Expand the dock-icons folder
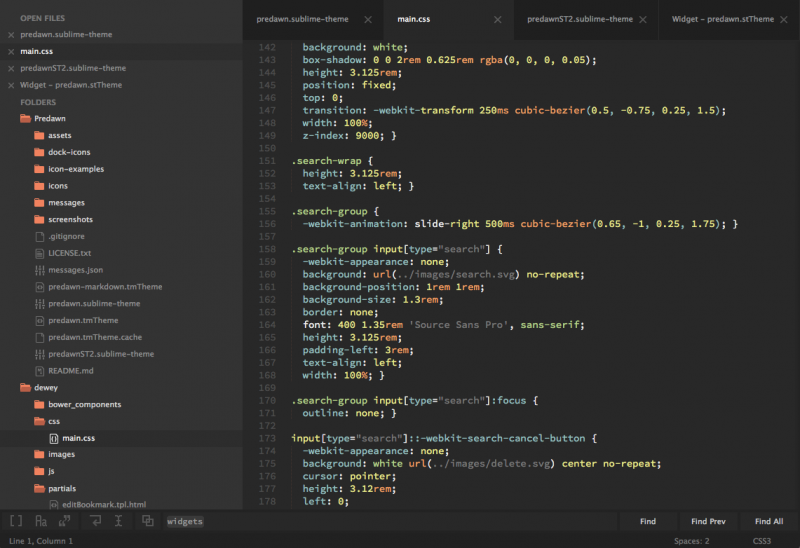 [x=39, y=152]
